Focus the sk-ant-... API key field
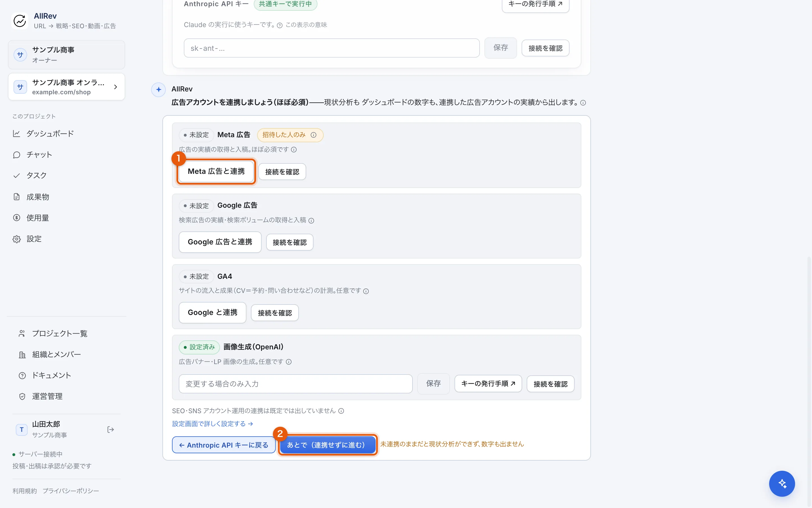This screenshot has width=812, height=508. pyautogui.click(x=332, y=48)
